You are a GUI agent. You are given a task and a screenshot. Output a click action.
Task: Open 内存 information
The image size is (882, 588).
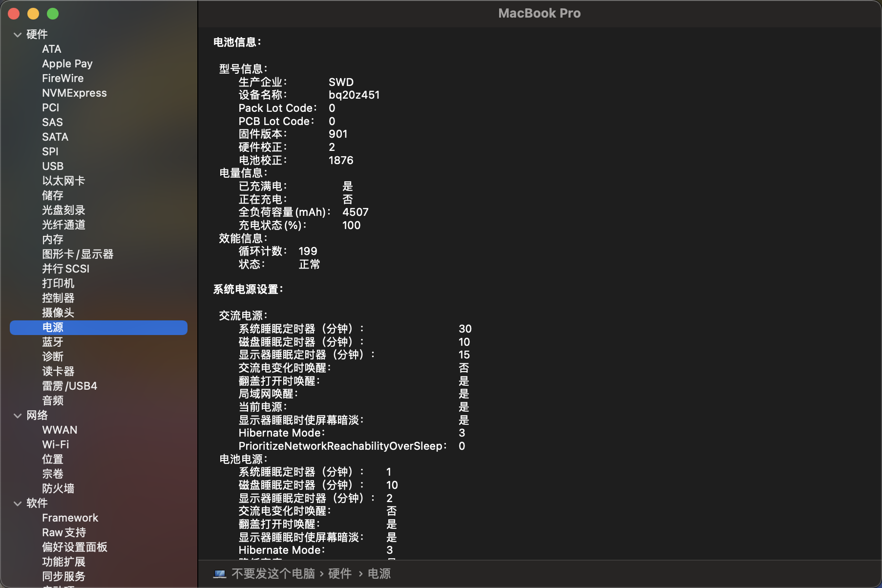53,240
